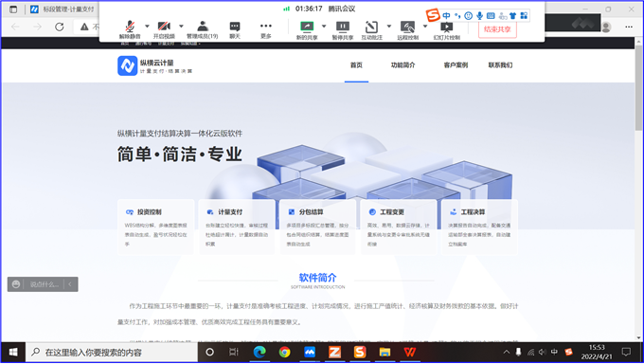Click the 说点什么 chat input box
Viewport: 644px width, 364px height.
coord(45,284)
